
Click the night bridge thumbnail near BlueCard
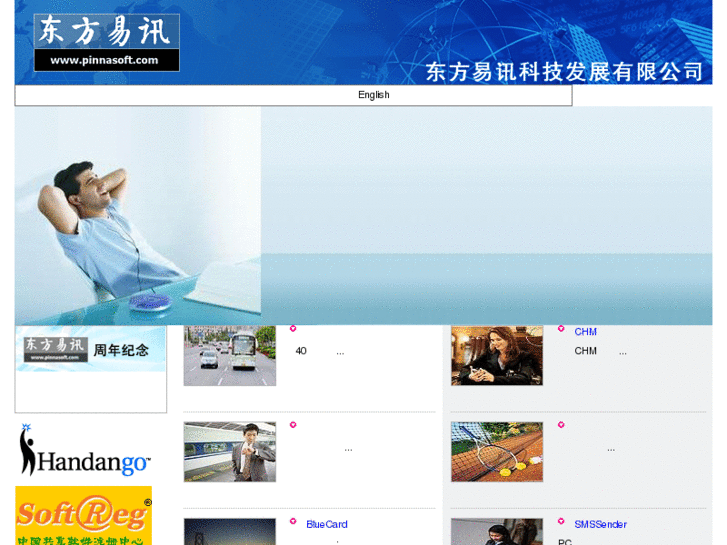pos(230,532)
